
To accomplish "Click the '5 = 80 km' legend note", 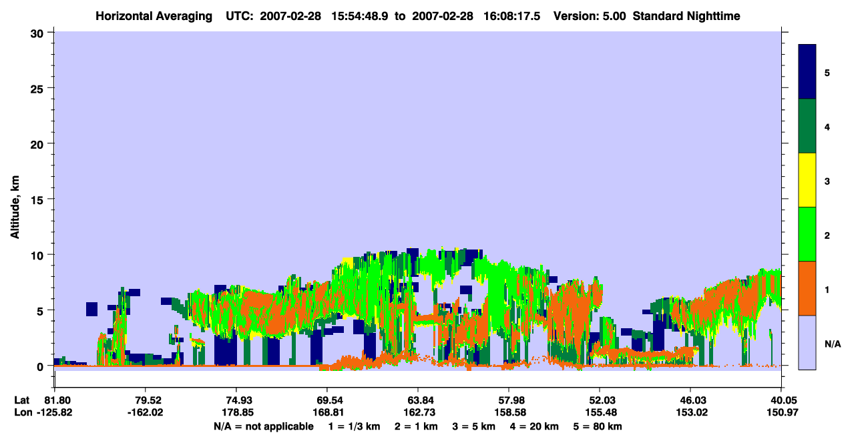I will [x=599, y=426].
